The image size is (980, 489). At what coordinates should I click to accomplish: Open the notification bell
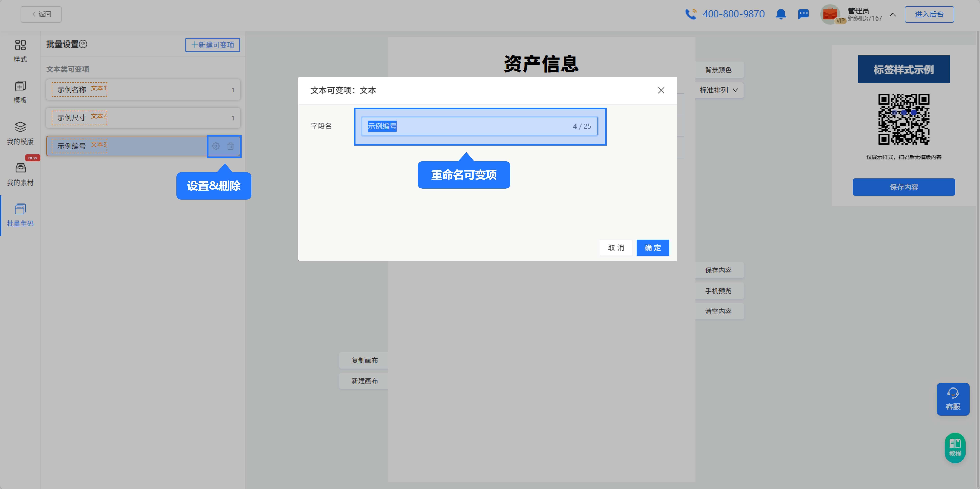pyautogui.click(x=781, y=14)
